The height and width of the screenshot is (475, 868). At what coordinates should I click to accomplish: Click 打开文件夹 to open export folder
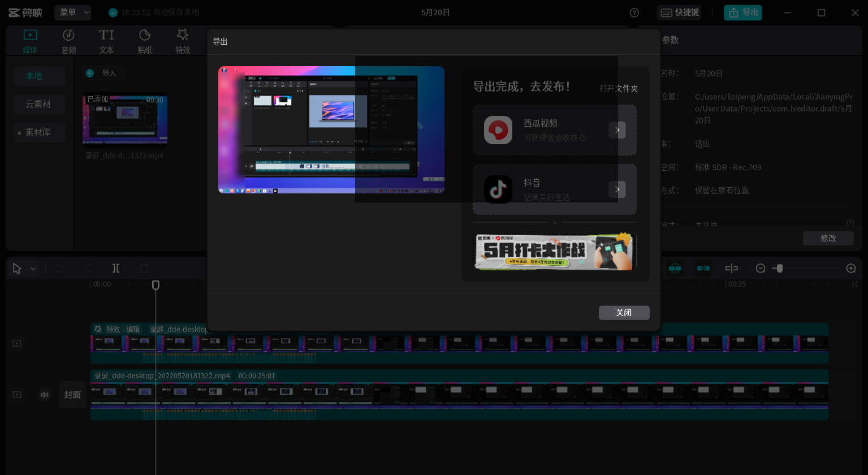click(x=619, y=88)
